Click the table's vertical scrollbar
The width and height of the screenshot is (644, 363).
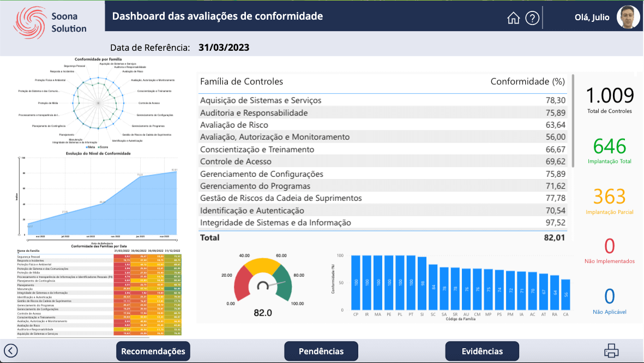point(573,121)
